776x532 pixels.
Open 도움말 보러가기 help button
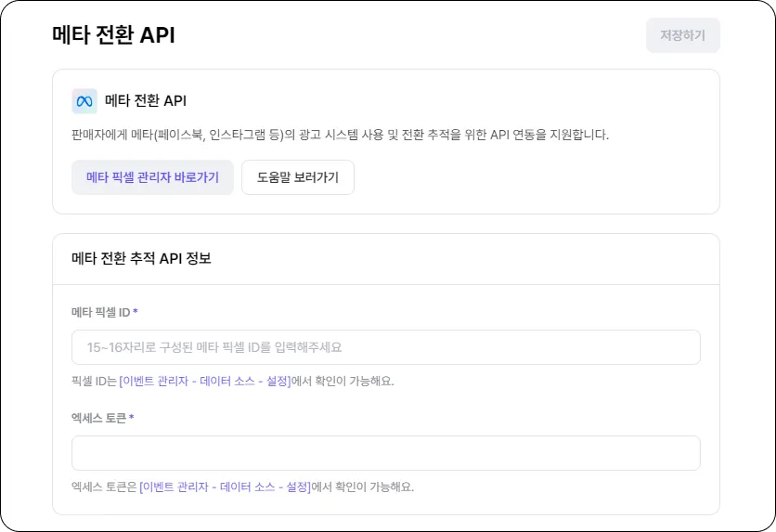click(298, 177)
